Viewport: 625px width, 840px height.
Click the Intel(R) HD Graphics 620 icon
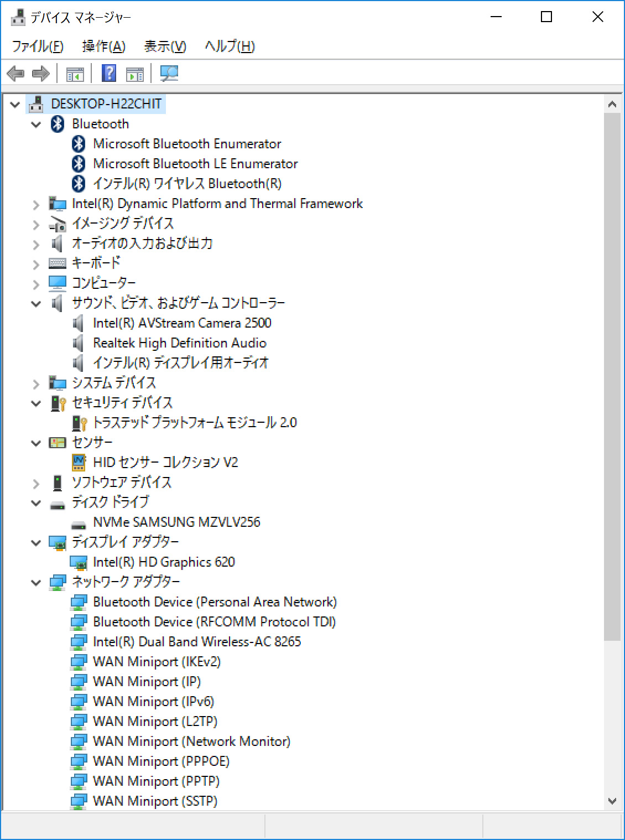pyautogui.click(x=79, y=563)
